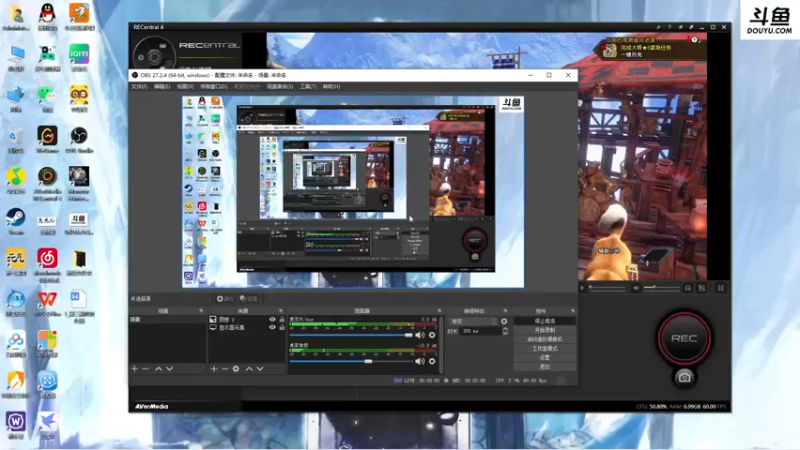Viewport: 800px width, 450px height.
Task: Open the 场景集合(S) menu in OBS
Action: (x=280, y=87)
